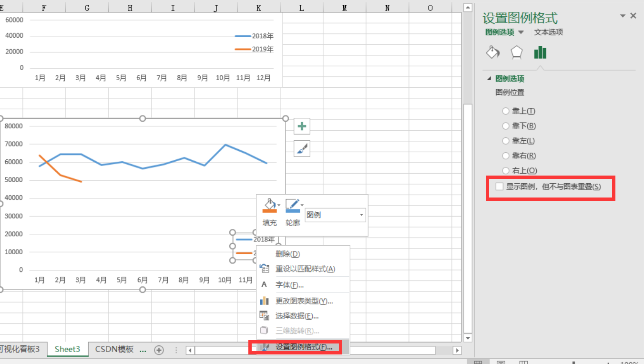Open the Effects pentagon tab

(x=516, y=52)
